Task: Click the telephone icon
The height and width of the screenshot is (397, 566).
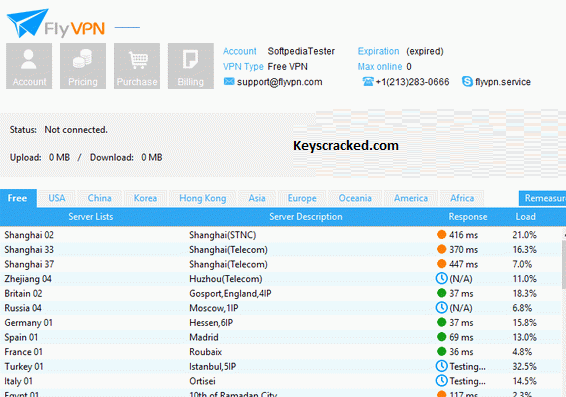Action: 368,82
